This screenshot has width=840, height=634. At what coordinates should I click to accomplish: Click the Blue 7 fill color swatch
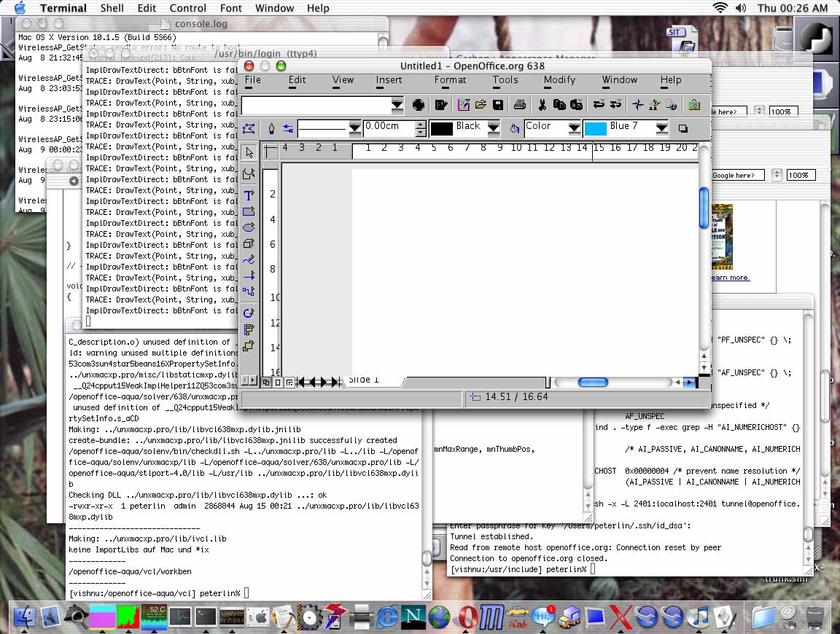(595, 128)
